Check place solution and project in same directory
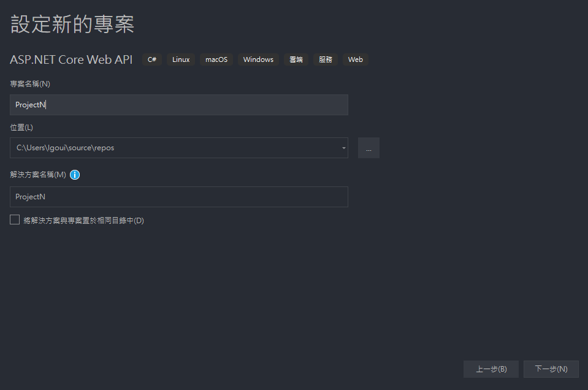Screen dimensions: 588x390 15,220
